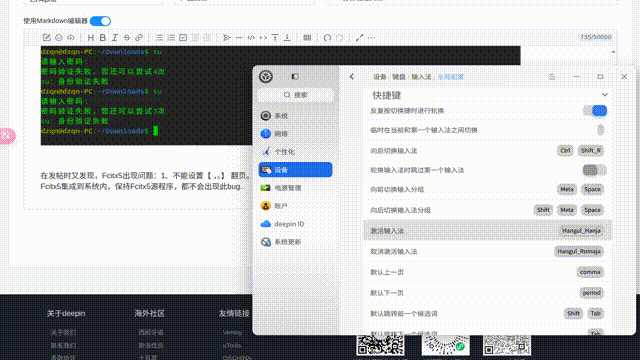Undo last edit in editor toolbar
The height and width of the screenshot is (360, 640).
coord(327,38)
